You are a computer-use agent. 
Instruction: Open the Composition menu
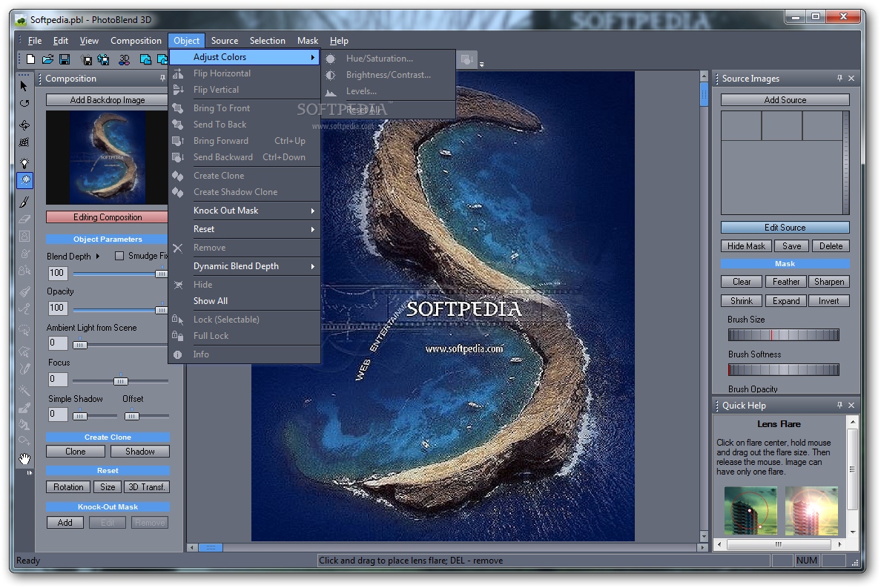(136, 41)
